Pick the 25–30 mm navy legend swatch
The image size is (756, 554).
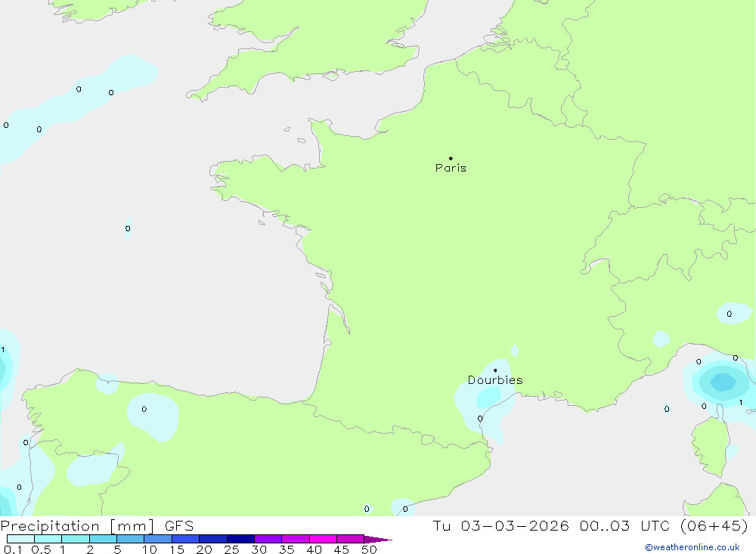tap(240, 539)
